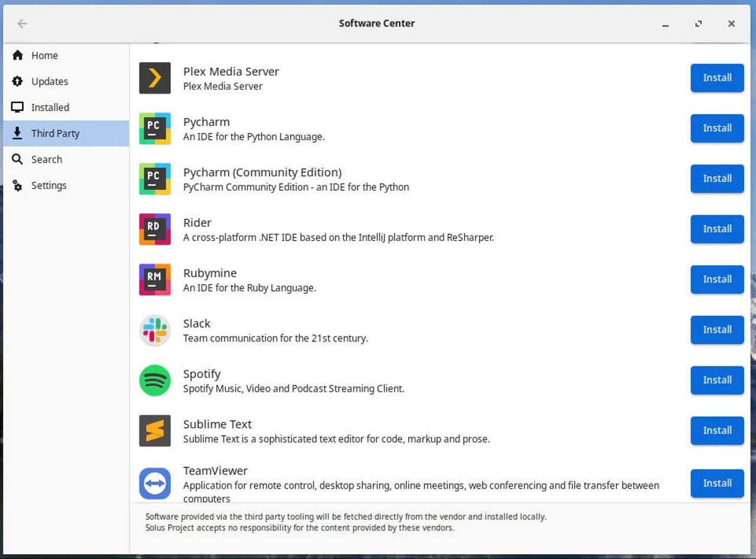This screenshot has height=559, width=756.
Task: Click the TeamViewer app icon
Action: pos(155,483)
